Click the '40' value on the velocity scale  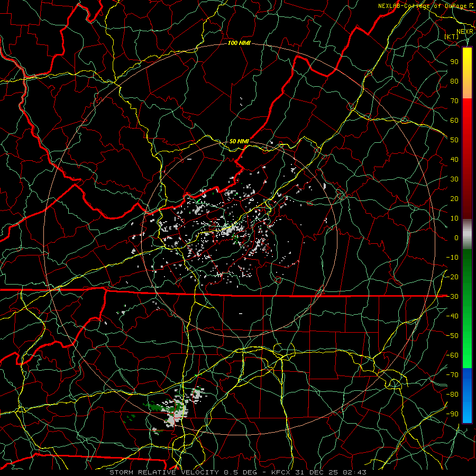[x=454, y=160]
